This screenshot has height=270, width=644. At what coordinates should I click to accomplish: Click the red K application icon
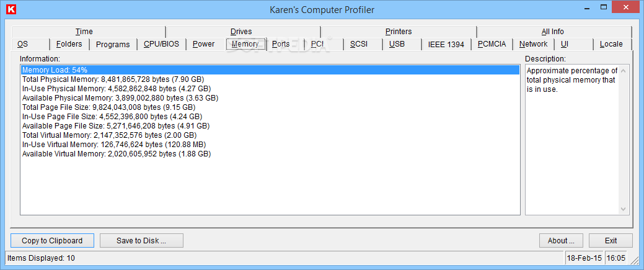tap(12, 9)
